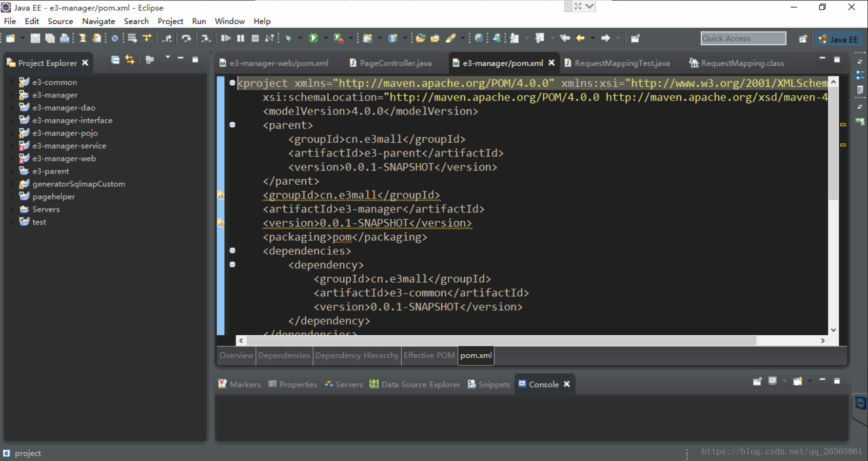Switch to the Dependency Hierarchy tab
This screenshot has height=461, width=868.
[x=357, y=355]
